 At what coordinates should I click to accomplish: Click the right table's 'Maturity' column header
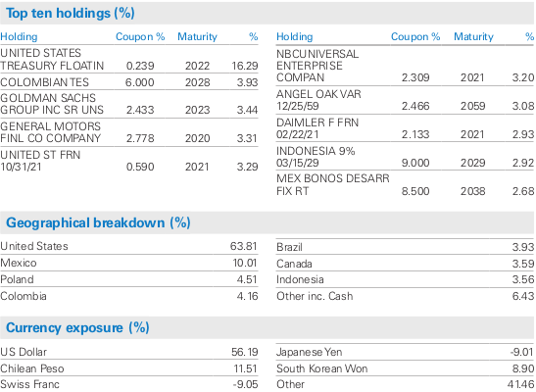click(x=473, y=36)
